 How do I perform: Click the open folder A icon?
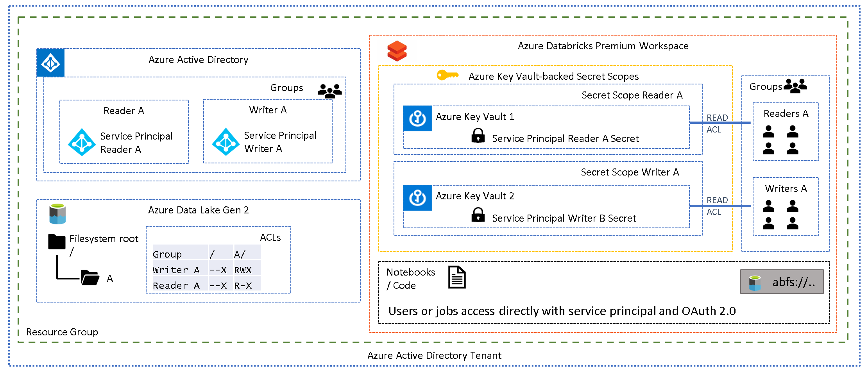[x=90, y=278]
